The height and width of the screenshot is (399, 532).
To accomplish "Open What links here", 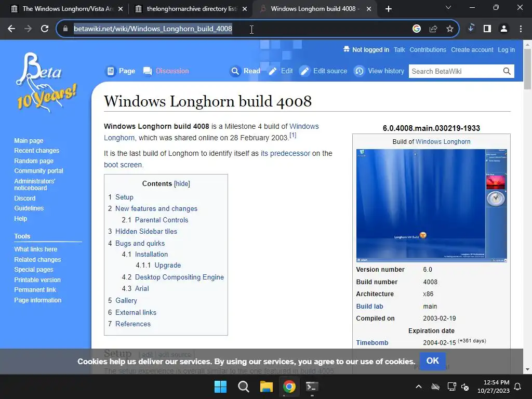I will pos(36,249).
